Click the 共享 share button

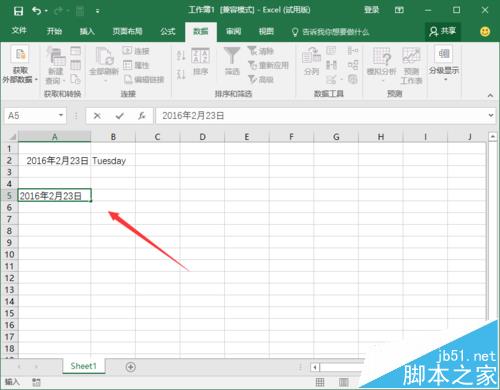[x=443, y=31]
